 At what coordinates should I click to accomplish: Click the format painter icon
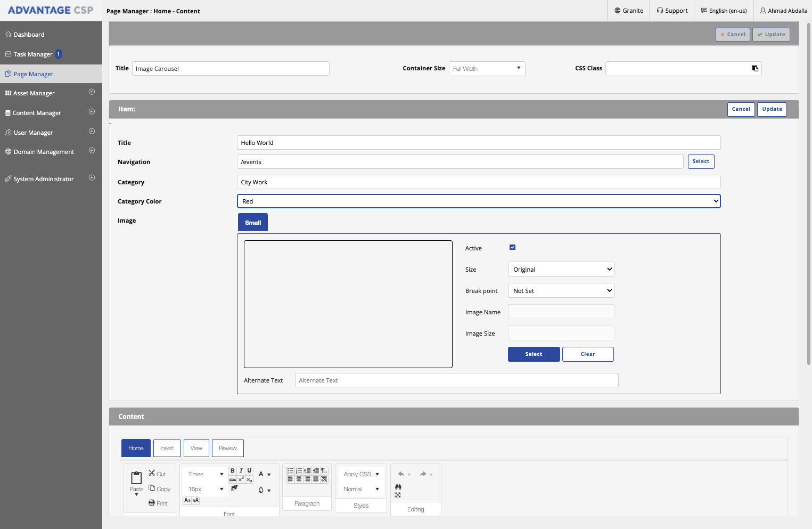click(234, 487)
